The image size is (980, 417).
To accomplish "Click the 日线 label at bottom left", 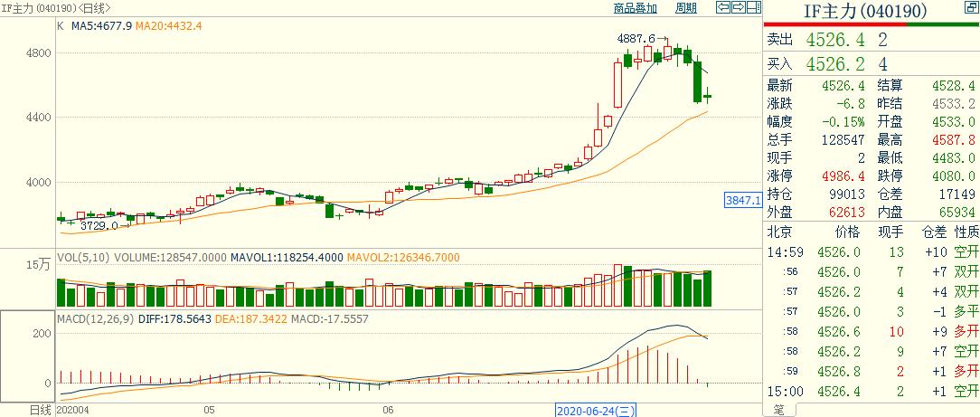I will (x=42, y=410).
